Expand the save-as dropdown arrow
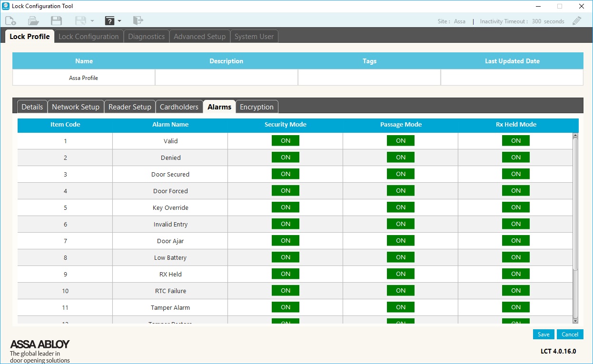 click(92, 21)
